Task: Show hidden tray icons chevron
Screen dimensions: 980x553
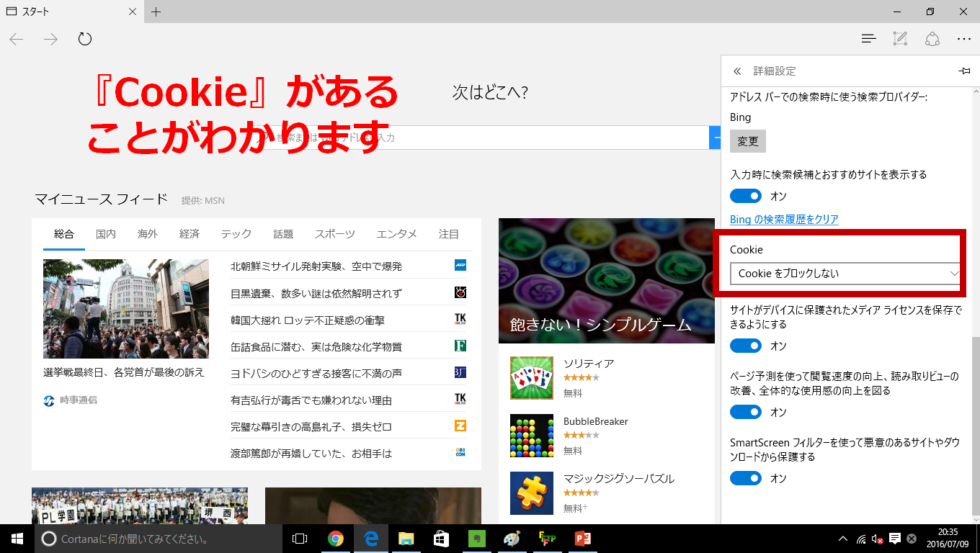Action: [843, 539]
